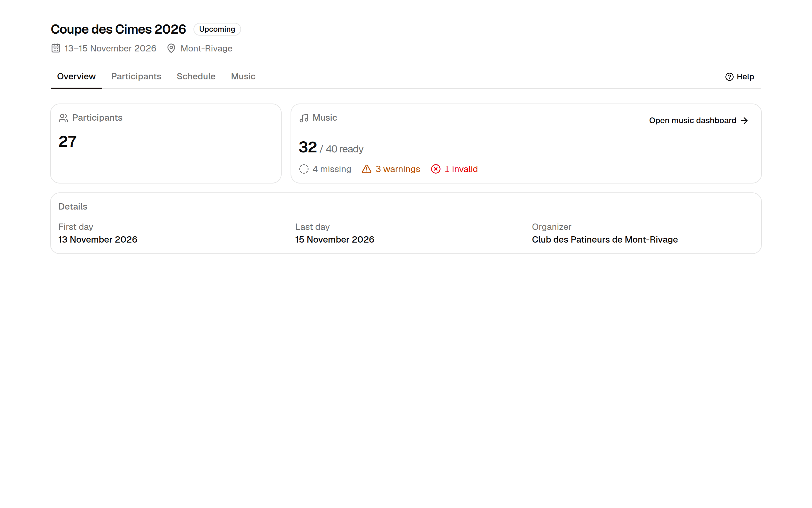812x508 pixels.
Task: Click the 4 missing status text
Action: 331,169
